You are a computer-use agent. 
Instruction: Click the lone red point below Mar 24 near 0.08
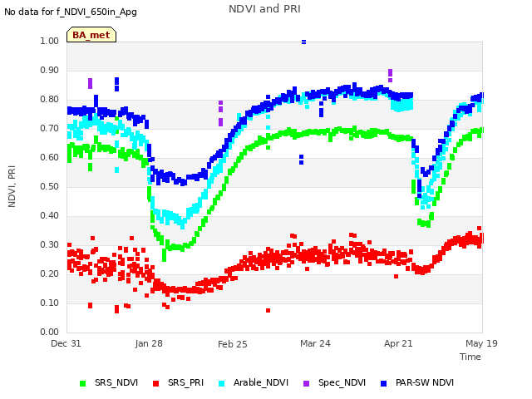coord(268,310)
